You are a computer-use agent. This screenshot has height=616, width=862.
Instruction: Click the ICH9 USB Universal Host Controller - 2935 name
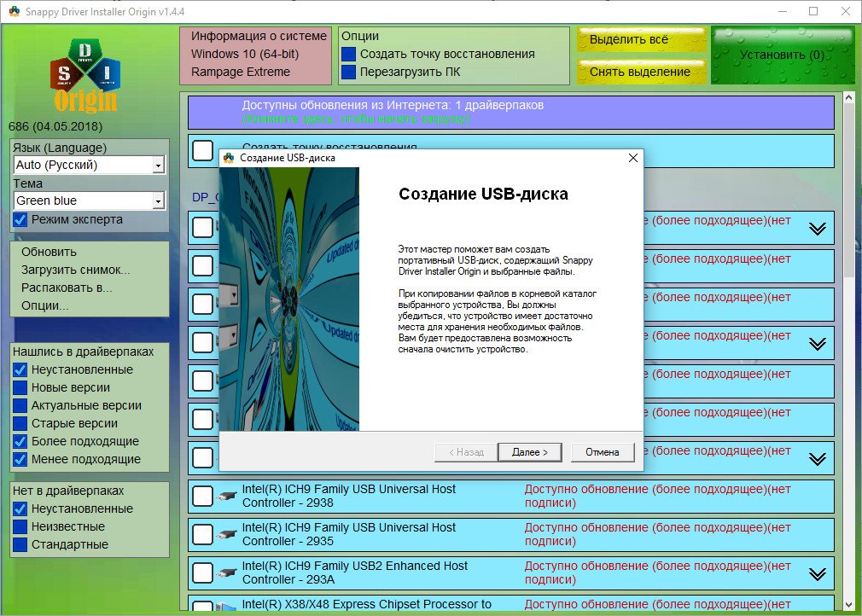pyautogui.click(x=349, y=535)
